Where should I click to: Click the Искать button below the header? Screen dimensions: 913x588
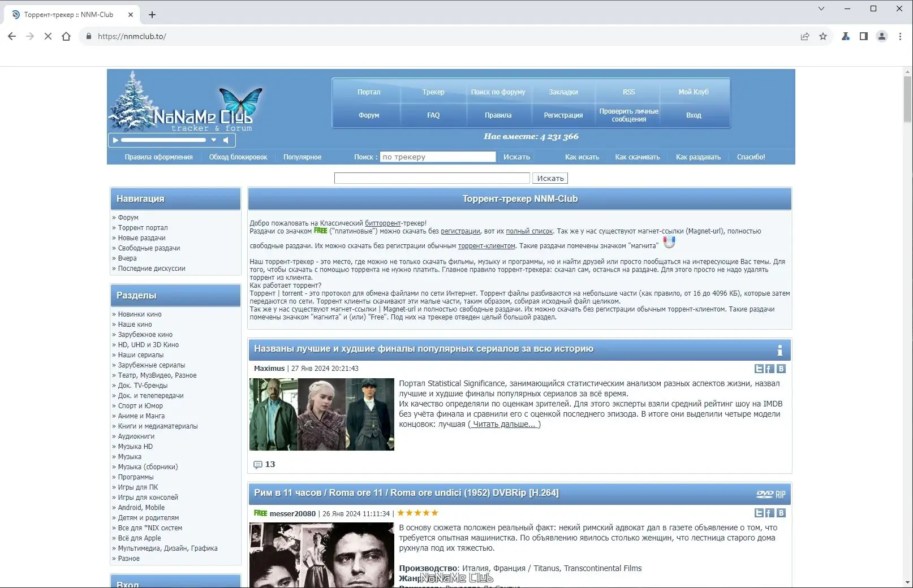pos(550,179)
